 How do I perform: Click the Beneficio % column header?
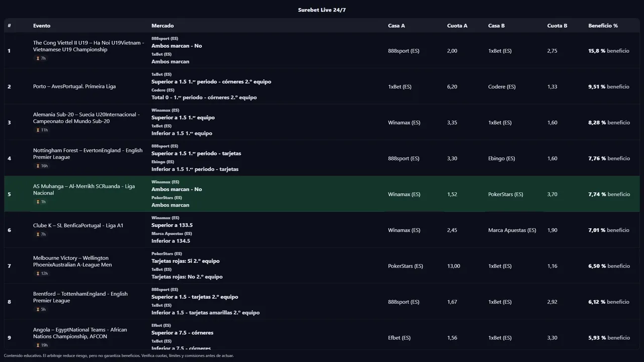pos(603,26)
